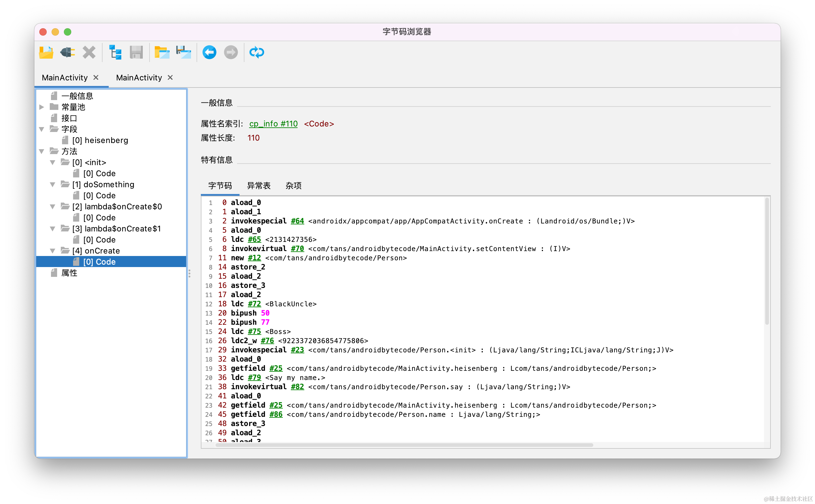Viewport: 815px width, 504px height.
Task: Close the second MainActivity tab
Action: 170,77
